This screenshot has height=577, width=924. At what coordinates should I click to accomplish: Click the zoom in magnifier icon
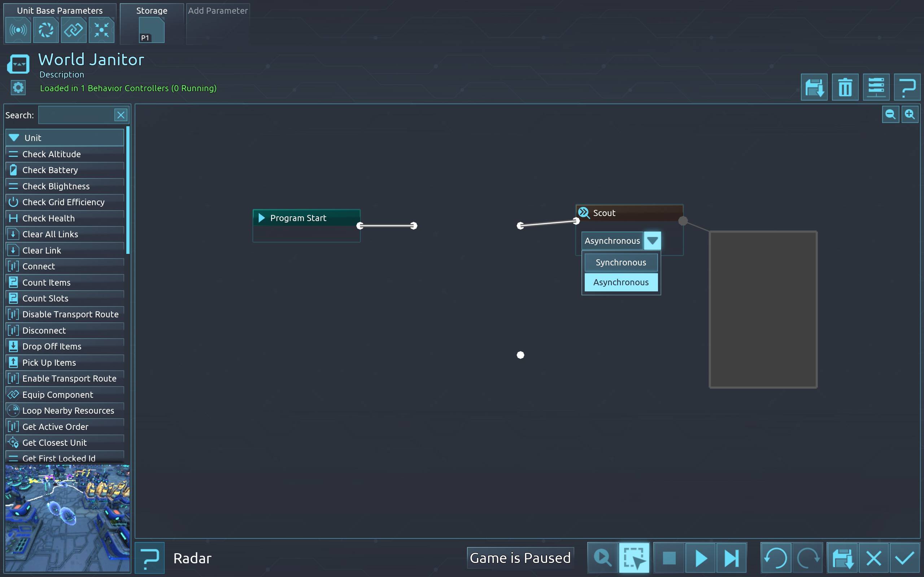click(x=910, y=114)
